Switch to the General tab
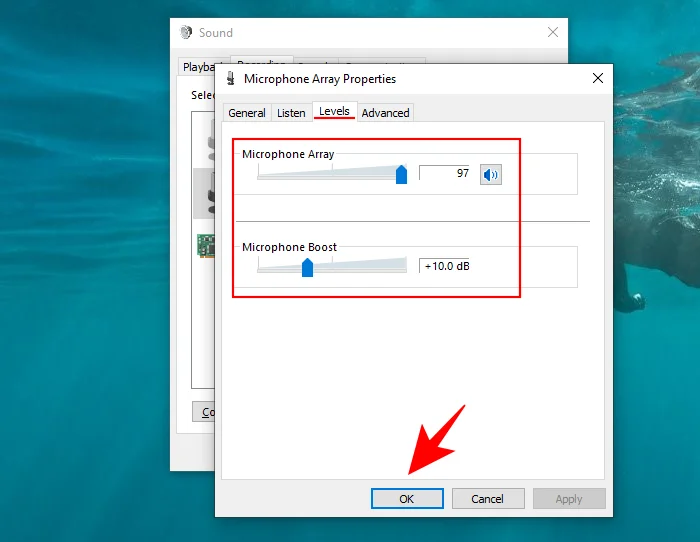This screenshot has height=542, width=700. point(247,113)
